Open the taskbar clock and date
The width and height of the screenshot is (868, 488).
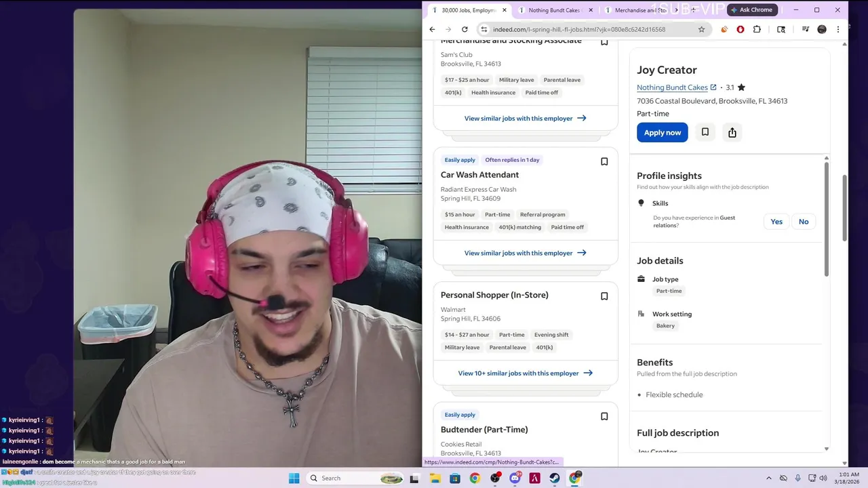coord(848,478)
